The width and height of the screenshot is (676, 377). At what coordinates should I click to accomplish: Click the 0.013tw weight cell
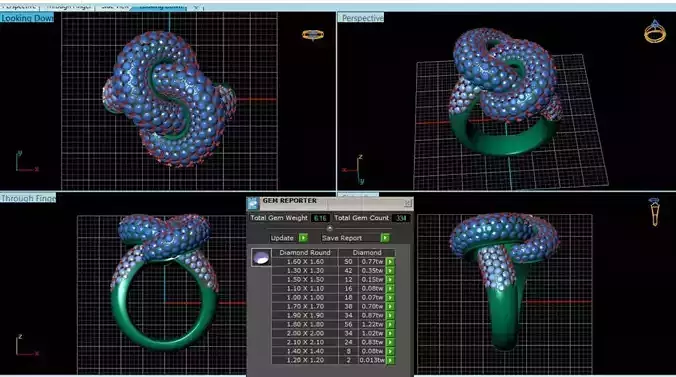coord(372,360)
